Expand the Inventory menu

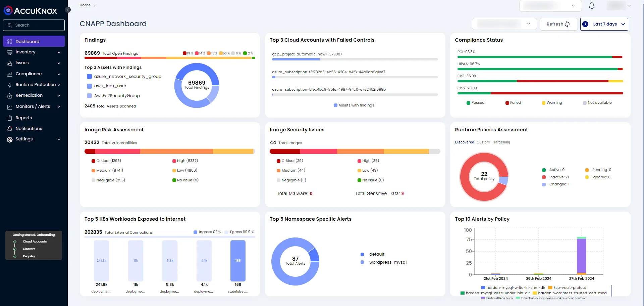[x=59, y=52]
